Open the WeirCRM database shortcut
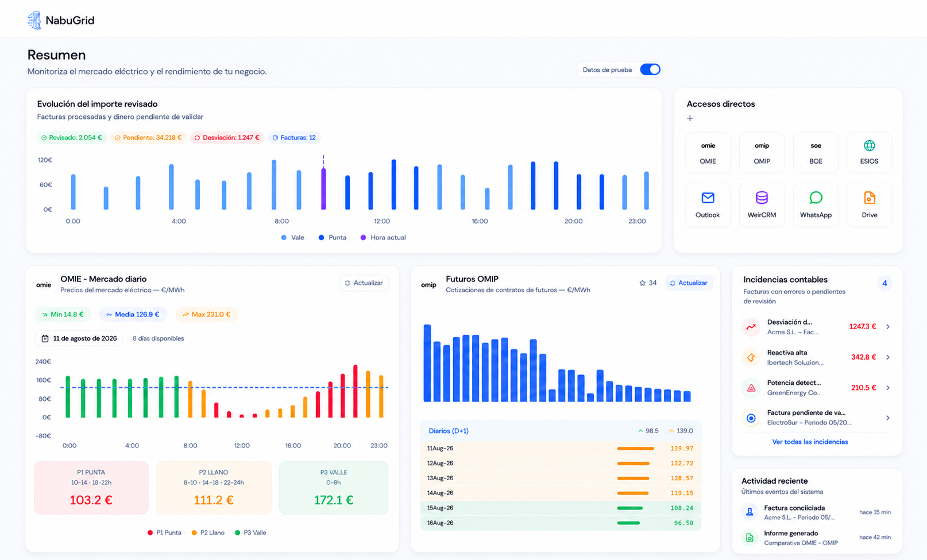The height and width of the screenshot is (560, 927). (x=762, y=205)
